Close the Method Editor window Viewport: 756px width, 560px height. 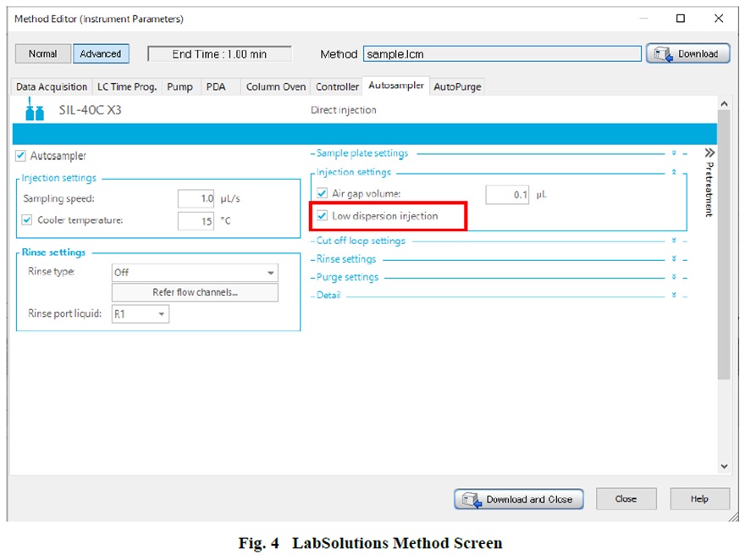click(719, 19)
